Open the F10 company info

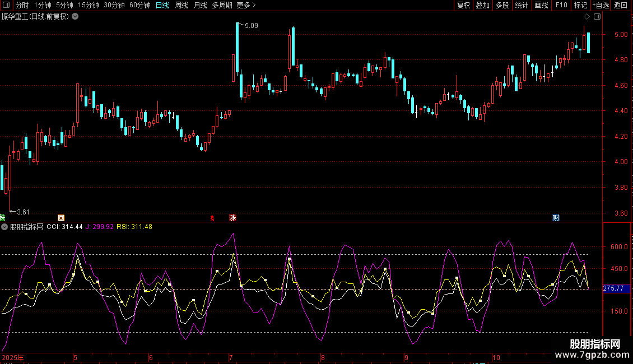[x=561, y=5]
